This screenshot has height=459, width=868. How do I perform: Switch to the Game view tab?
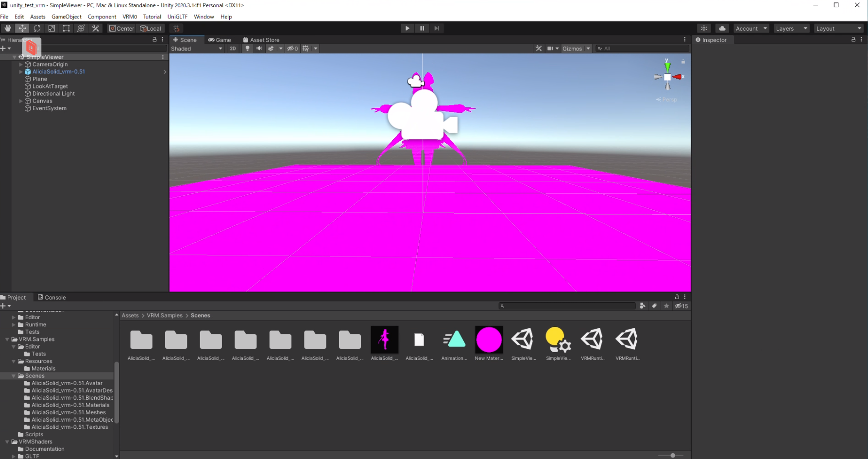220,40
